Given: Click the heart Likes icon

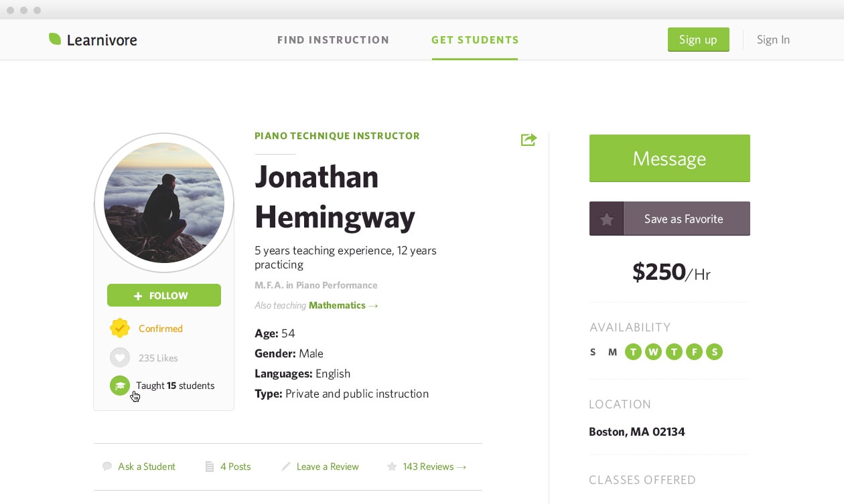Looking at the screenshot, I should (x=120, y=357).
